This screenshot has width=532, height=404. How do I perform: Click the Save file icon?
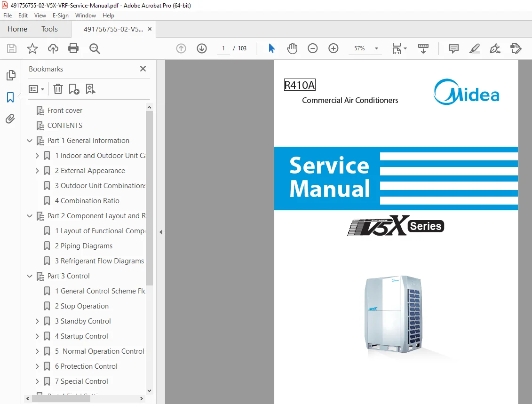[12, 48]
